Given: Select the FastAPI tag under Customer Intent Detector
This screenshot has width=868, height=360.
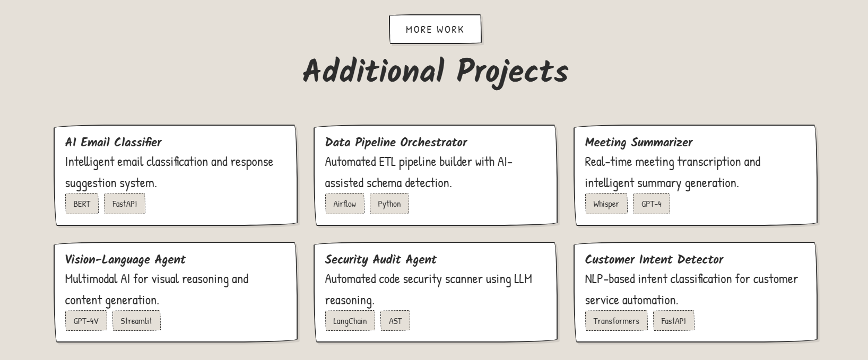Looking at the screenshot, I should tap(673, 321).
